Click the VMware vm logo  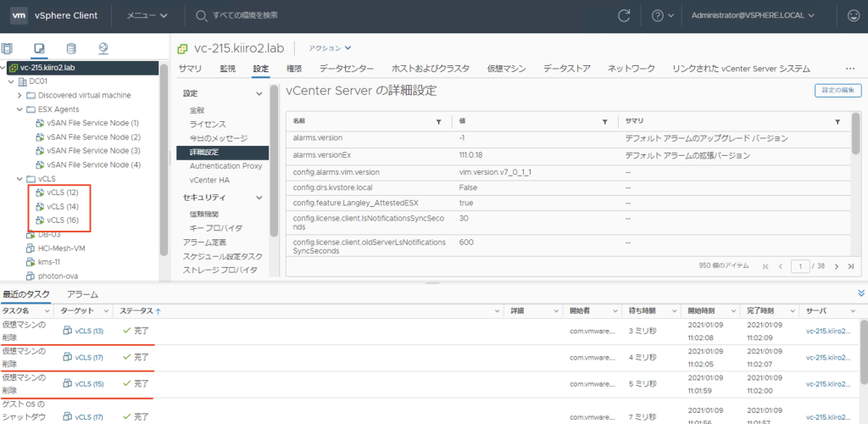point(19,15)
